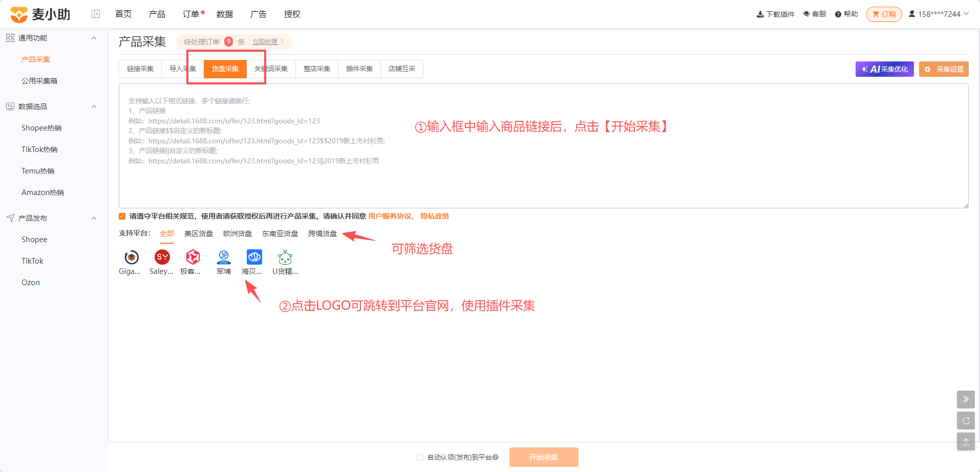Open the 海贝 platform logo
The width and height of the screenshot is (980, 472).
tap(254, 257)
